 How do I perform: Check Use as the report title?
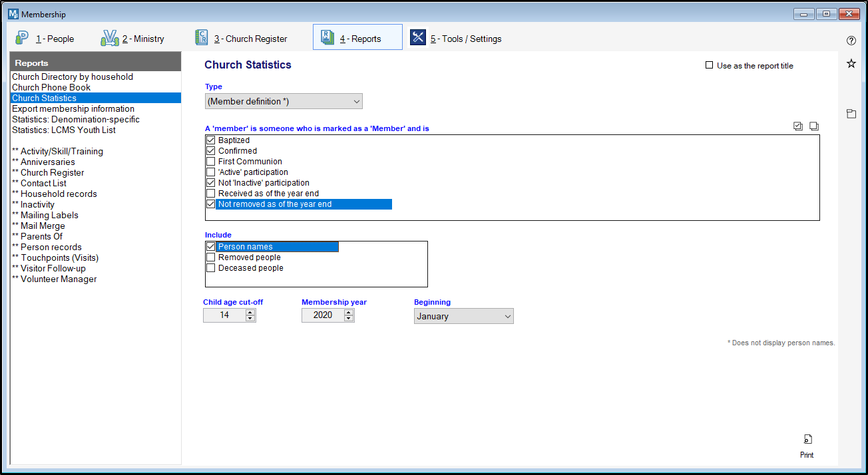coord(710,66)
